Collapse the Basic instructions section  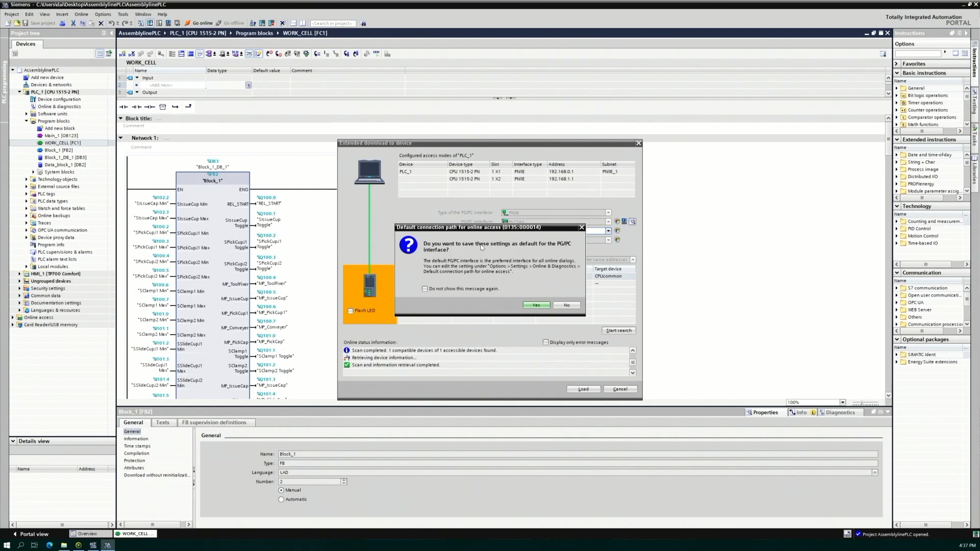[x=897, y=73]
